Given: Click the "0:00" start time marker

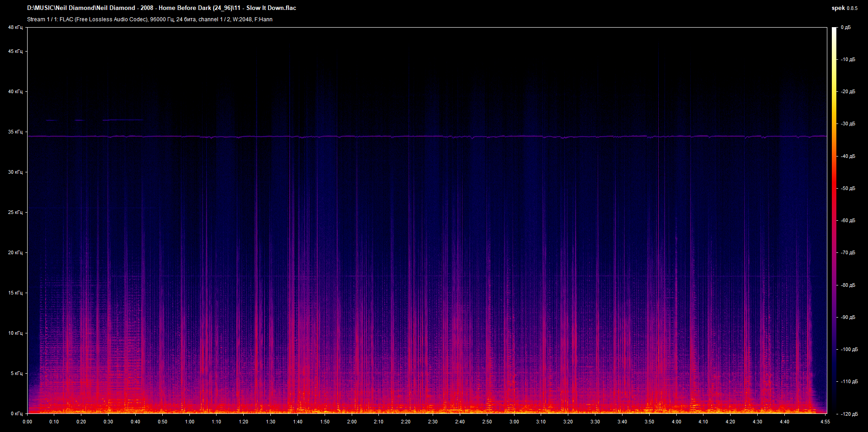Looking at the screenshot, I should (x=28, y=421).
